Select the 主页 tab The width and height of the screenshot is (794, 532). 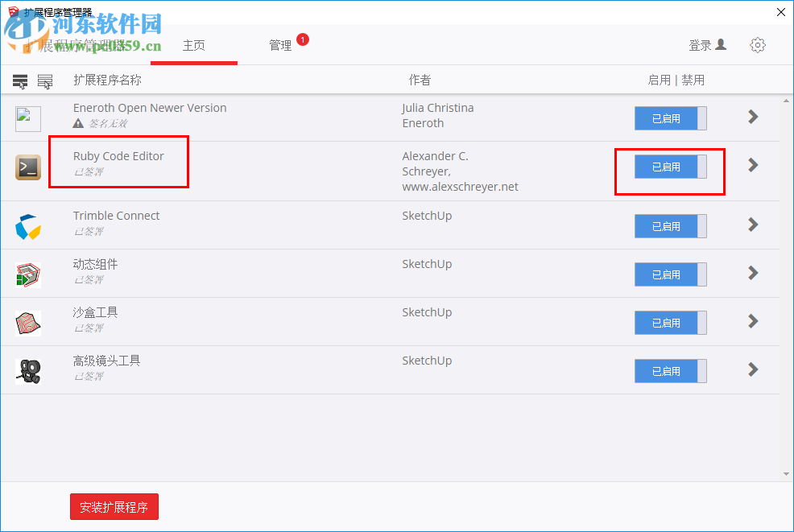pos(194,46)
